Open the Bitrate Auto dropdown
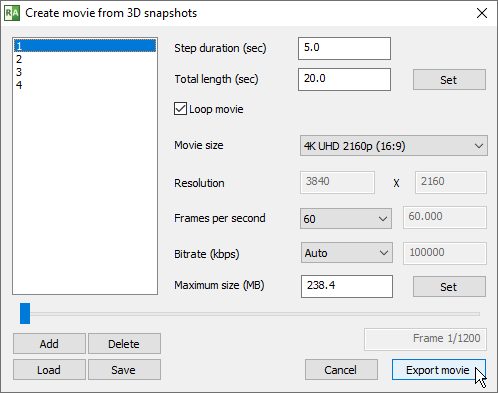 pos(347,253)
